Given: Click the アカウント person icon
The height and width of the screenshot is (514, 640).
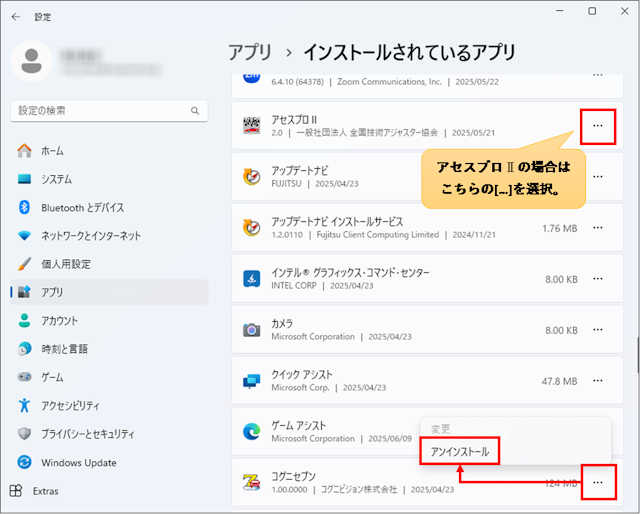Looking at the screenshot, I should [x=24, y=320].
